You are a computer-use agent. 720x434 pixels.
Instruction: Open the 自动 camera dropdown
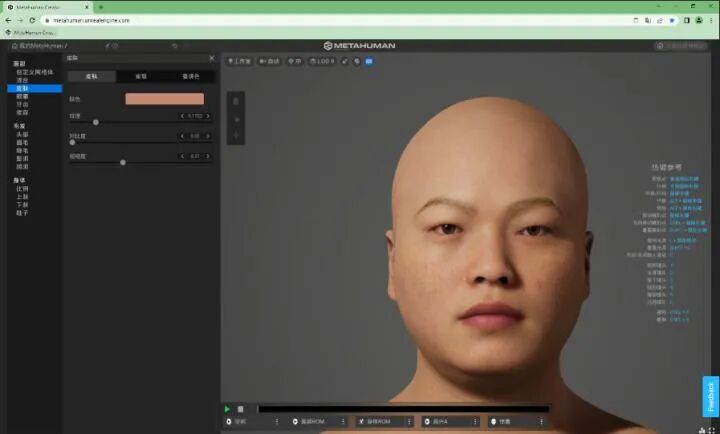pyautogui.click(x=270, y=61)
